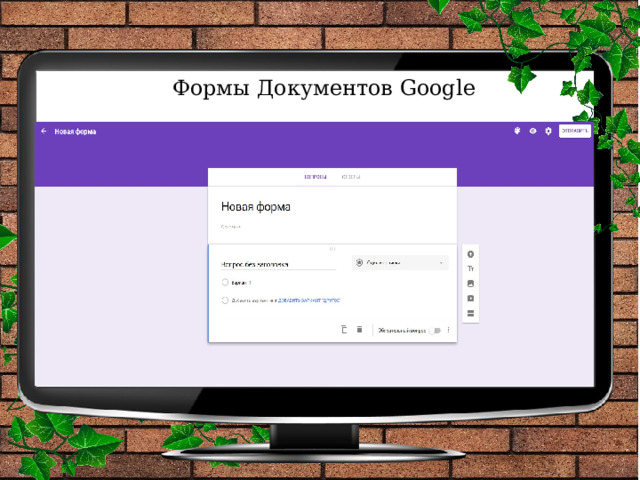640x480 pixels.
Task: Click the Вопрос без заголовка question field
Action: click(x=278, y=264)
